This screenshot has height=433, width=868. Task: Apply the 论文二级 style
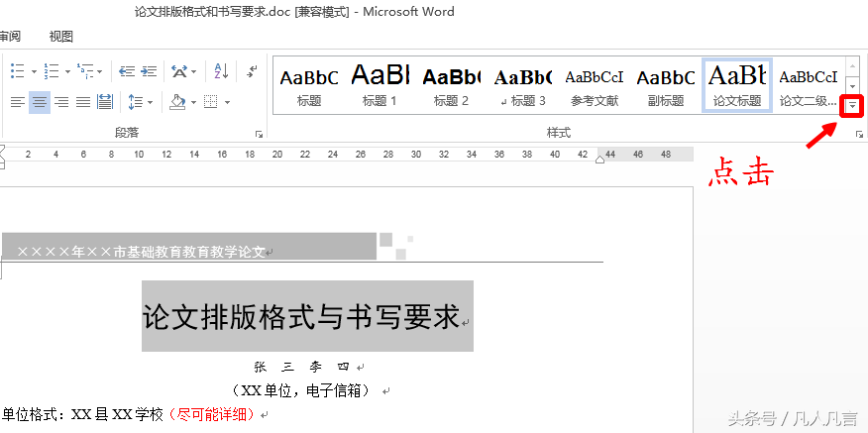[x=809, y=86]
